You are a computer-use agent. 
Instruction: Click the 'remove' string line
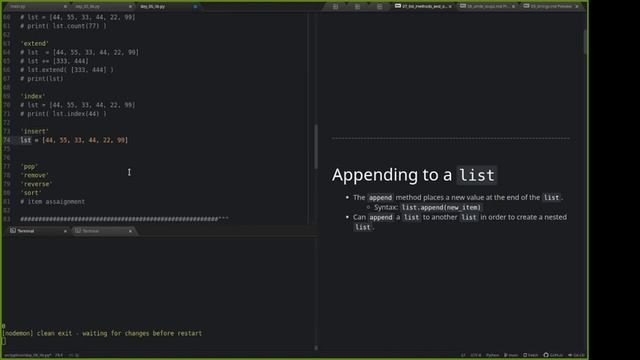click(x=34, y=175)
